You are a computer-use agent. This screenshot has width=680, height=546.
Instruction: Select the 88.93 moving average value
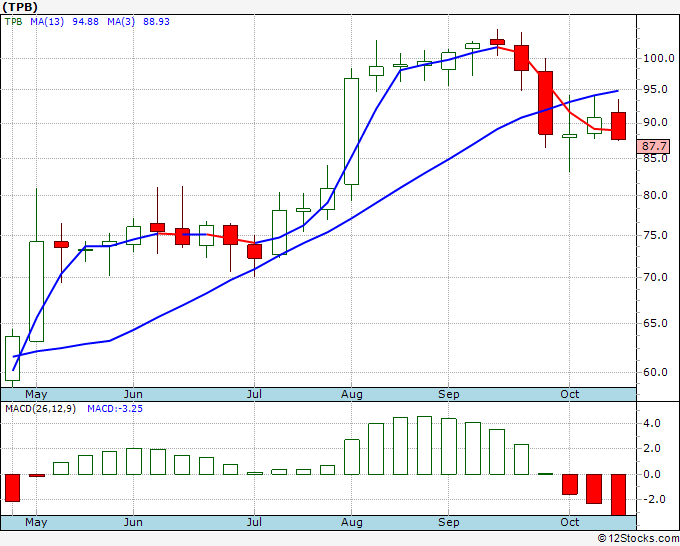[x=156, y=21]
